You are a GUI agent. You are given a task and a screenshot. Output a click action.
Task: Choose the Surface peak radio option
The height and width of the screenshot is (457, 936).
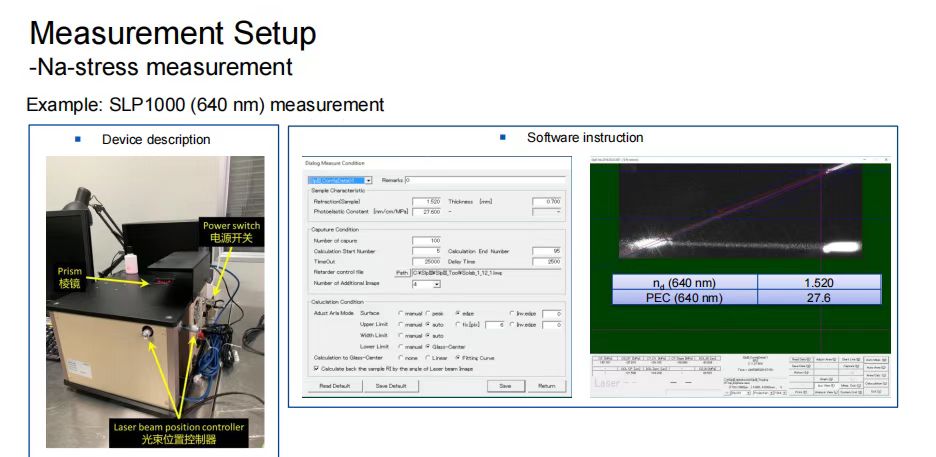427,313
